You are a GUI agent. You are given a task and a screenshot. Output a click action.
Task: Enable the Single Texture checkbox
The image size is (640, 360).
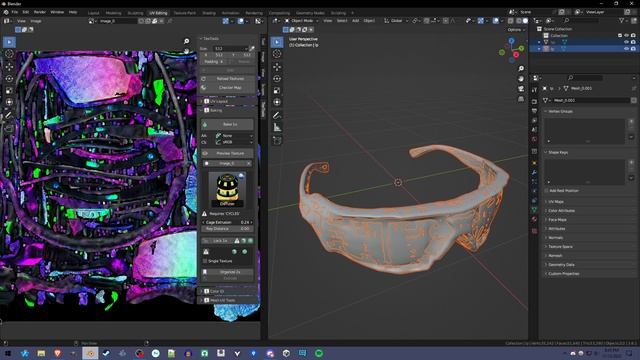[x=205, y=261]
